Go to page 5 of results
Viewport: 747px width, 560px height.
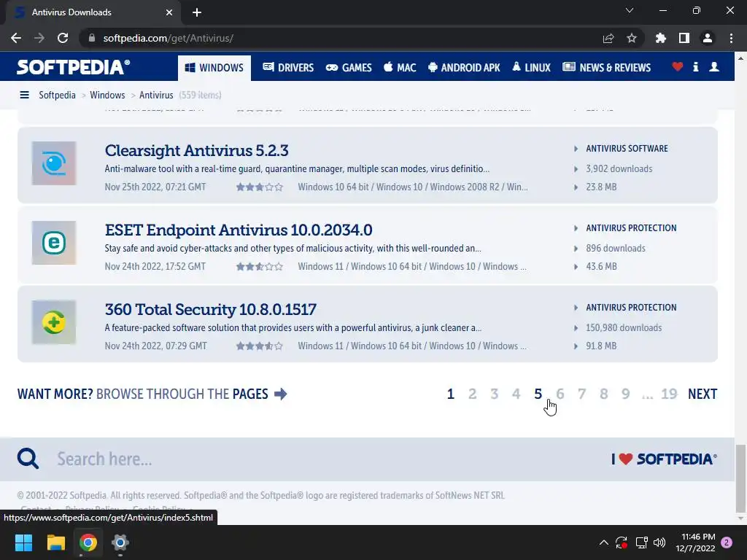click(x=538, y=394)
